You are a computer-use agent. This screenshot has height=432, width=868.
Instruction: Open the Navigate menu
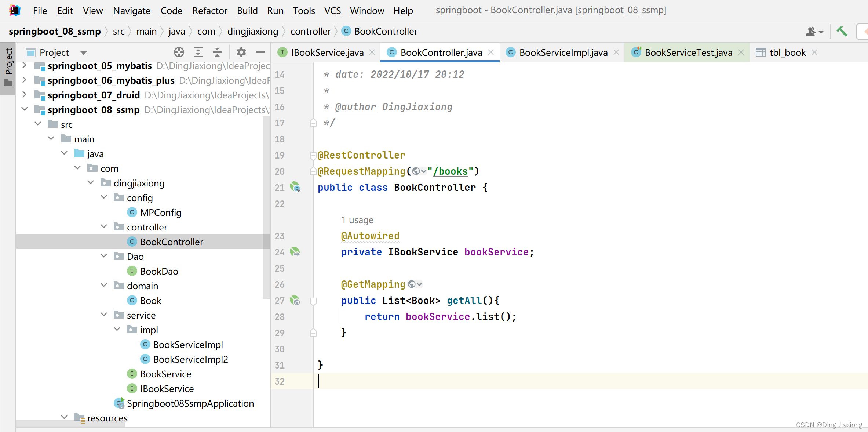pyautogui.click(x=132, y=11)
